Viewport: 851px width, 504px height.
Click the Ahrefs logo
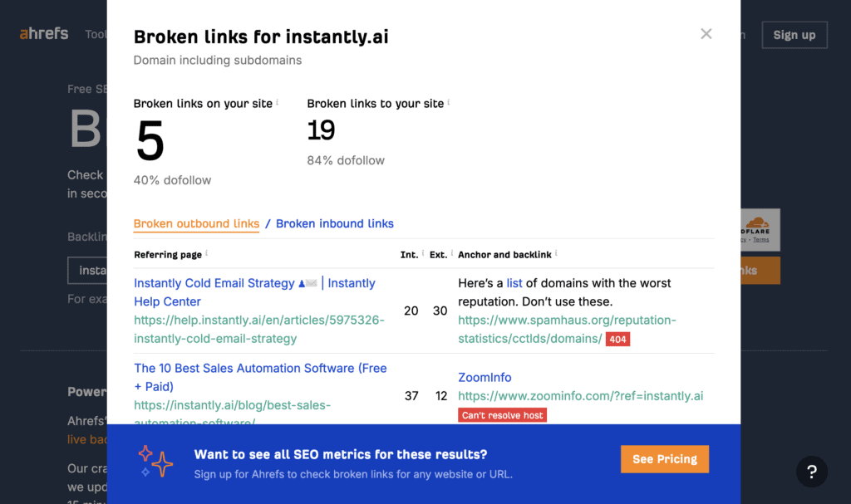pos(44,35)
